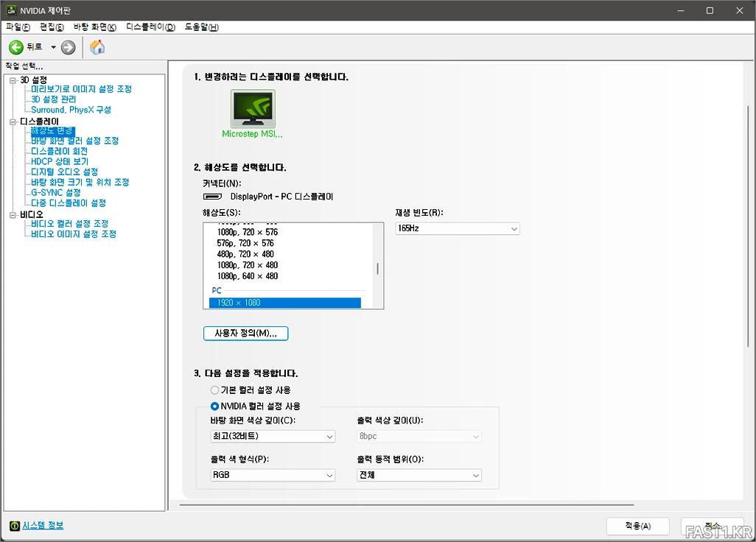Open 미리보기로 이미지 설정 조정
Image resolution: width=756 pixels, height=542 pixels.
82,89
